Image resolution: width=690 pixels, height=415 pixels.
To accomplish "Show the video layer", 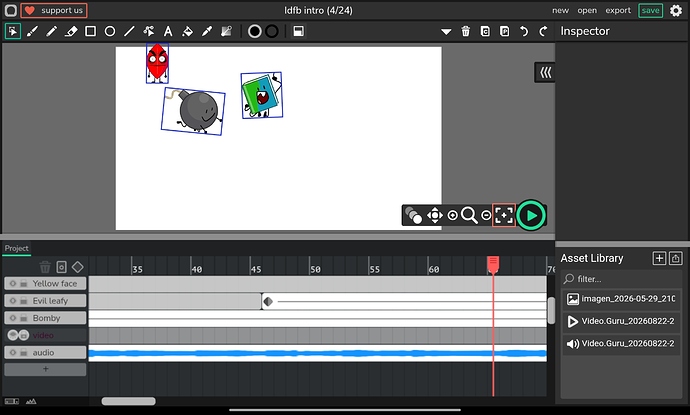I will 13,335.
